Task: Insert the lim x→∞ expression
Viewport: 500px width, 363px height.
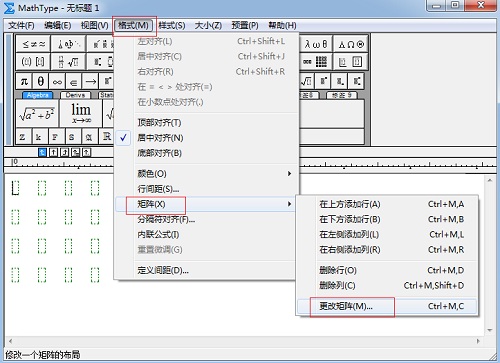Action: coord(81,114)
